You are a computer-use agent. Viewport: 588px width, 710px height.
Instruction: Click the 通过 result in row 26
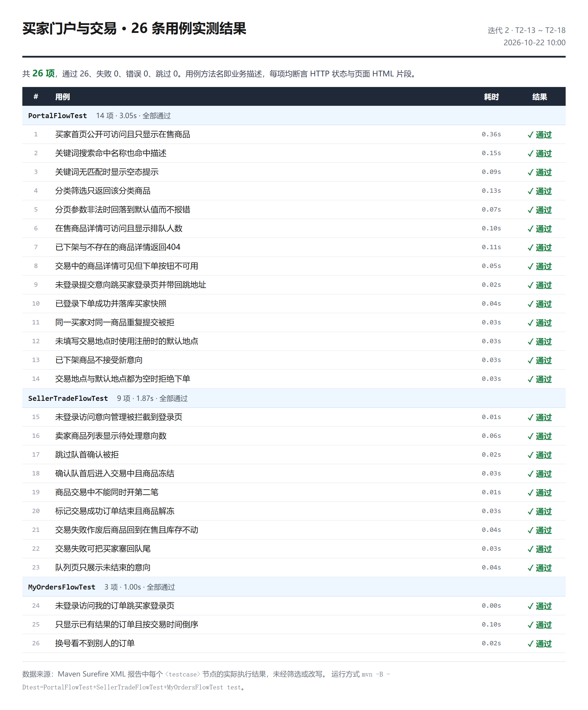(x=539, y=644)
